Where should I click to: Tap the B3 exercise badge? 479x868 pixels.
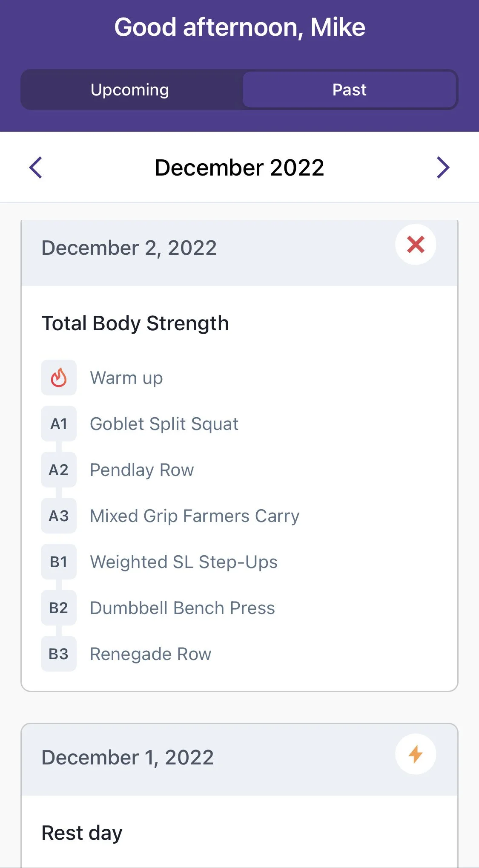59,654
